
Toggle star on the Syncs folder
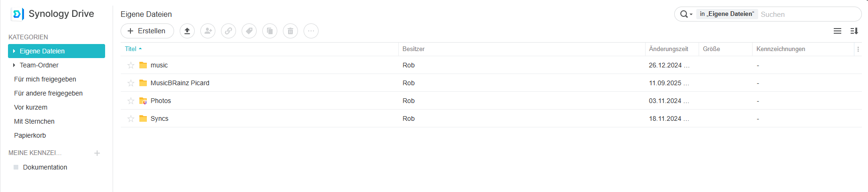[x=131, y=118]
